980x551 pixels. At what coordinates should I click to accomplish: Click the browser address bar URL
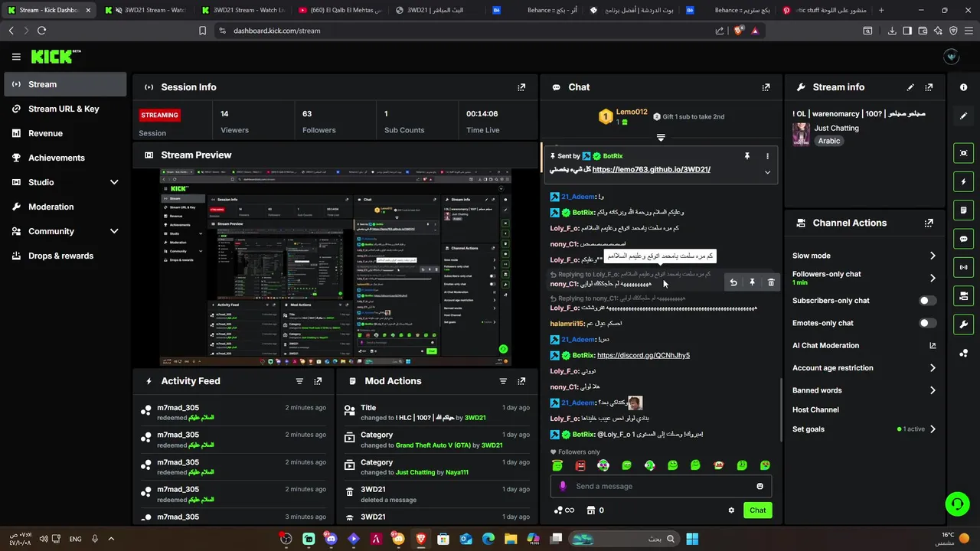coord(277,31)
